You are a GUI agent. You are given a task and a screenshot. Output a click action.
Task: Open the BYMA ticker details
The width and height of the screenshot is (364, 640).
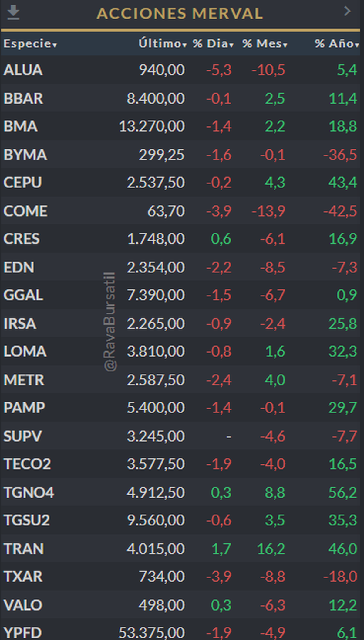pyautogui.click(x=25, y=155)
